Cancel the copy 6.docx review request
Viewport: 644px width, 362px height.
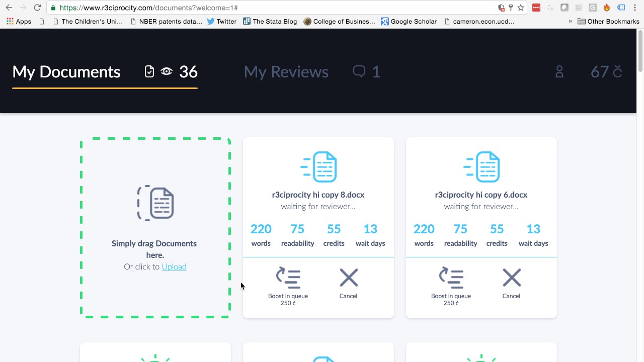pyautogui.click(x=511, y=284)
